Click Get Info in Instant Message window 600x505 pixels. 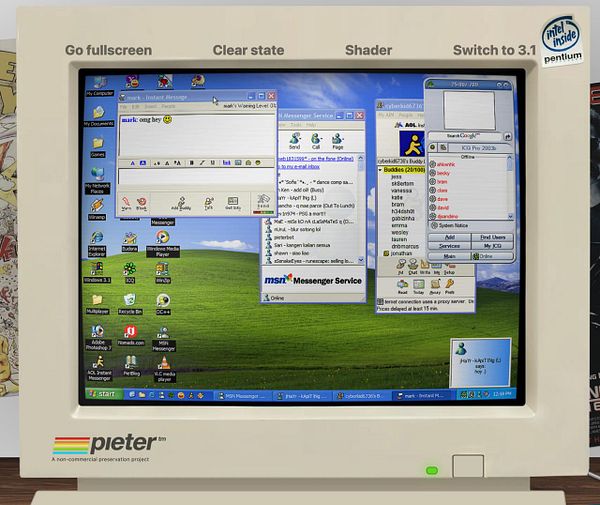[233, 203]
